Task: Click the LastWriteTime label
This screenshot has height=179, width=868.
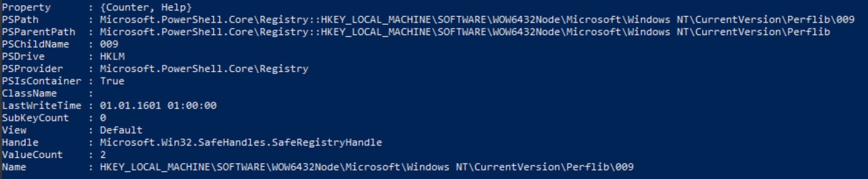Action: 41,106
